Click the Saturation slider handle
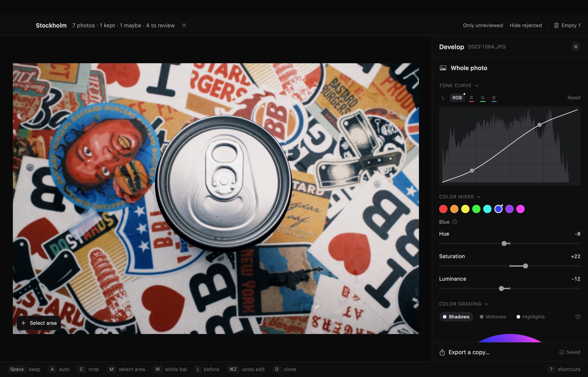Image resolution: width=588 pixels, height=377 pixels. (525, 266)
